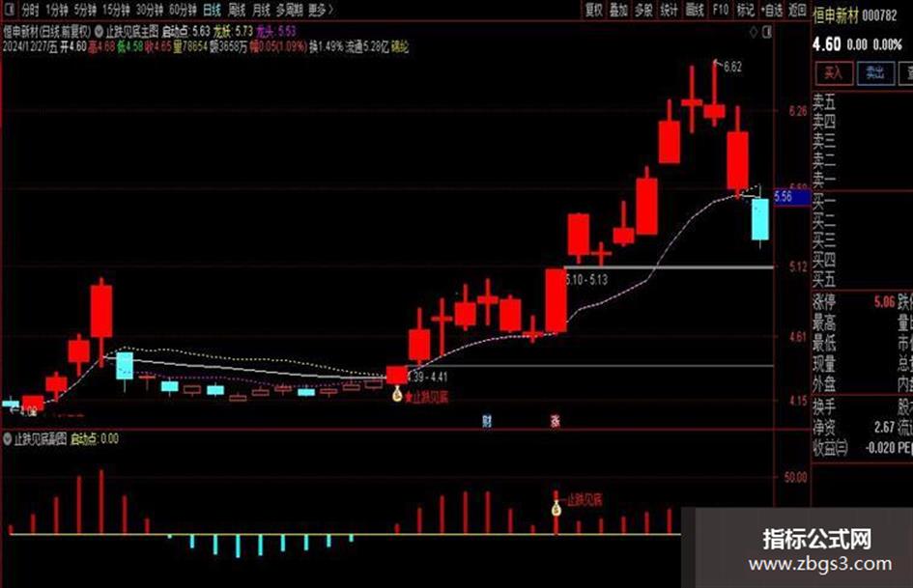Click the 4.39 - 4.41 gap label
The height and width of the screenshot is (588, 913).
pos(427,377)
